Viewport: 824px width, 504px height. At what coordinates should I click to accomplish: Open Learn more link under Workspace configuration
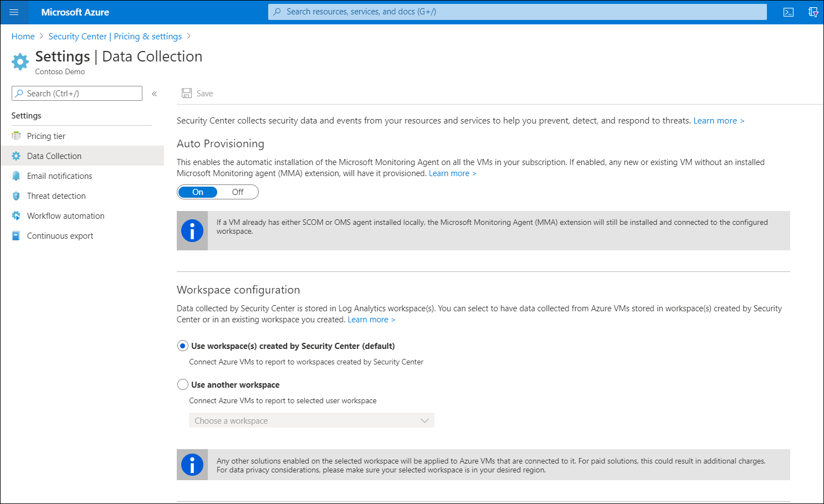[371, 320]
